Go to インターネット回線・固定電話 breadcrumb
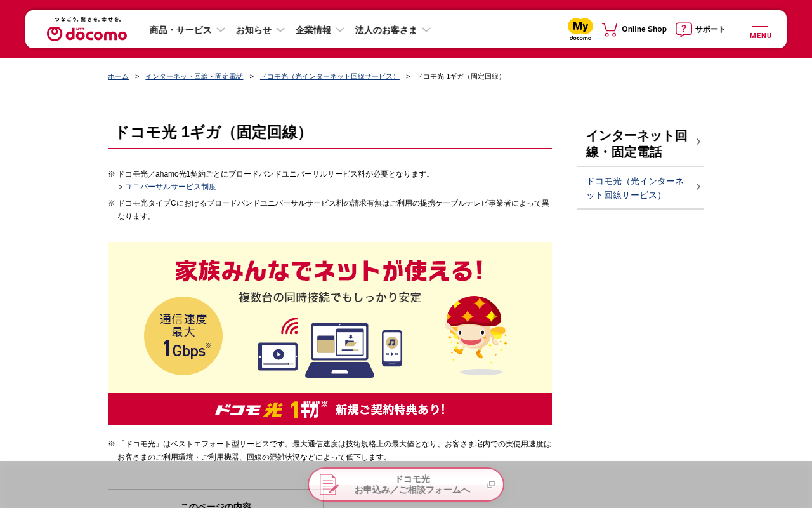Screen dimensions: 812x508 (x=194, y=76)
